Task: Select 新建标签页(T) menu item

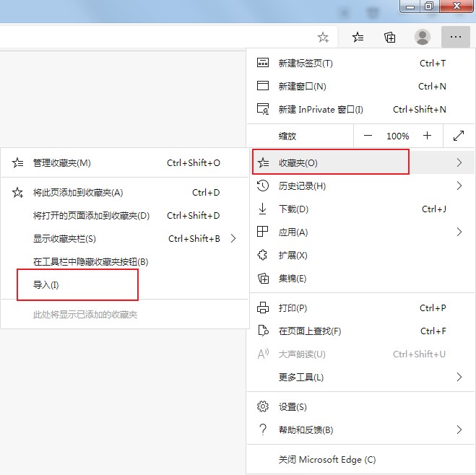Action: tap(360, 63)
